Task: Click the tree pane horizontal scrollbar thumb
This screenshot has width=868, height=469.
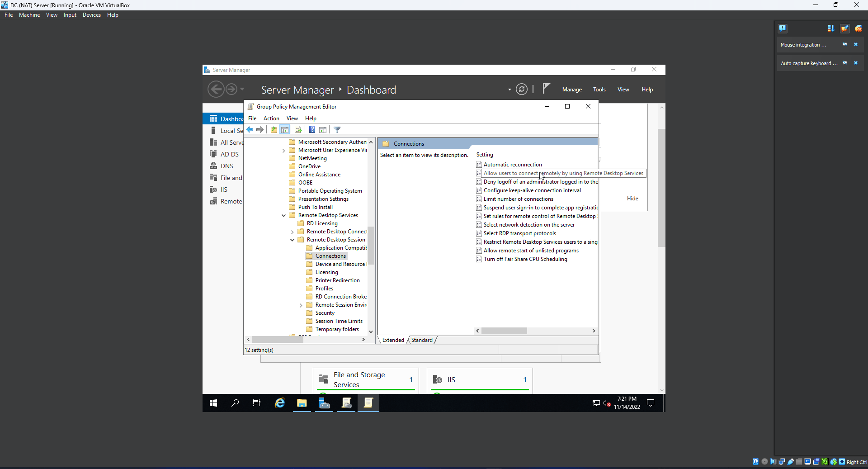Action: [x=278, y=340]
